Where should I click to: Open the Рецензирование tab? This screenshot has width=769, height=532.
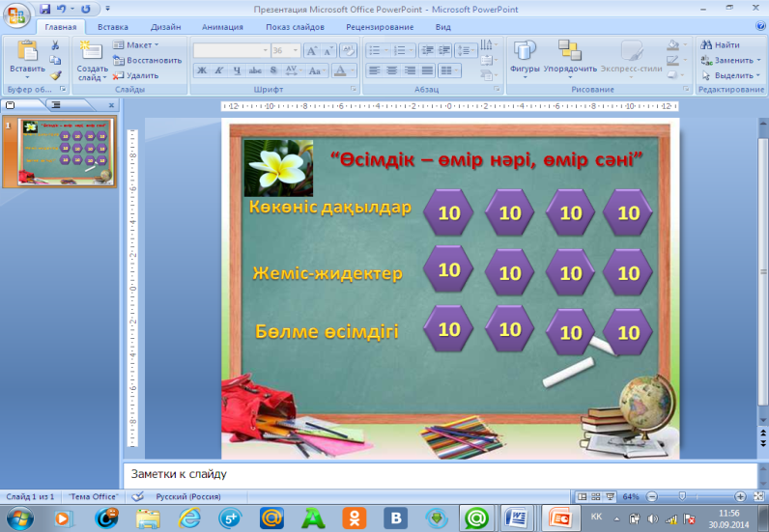click(380, 27)
